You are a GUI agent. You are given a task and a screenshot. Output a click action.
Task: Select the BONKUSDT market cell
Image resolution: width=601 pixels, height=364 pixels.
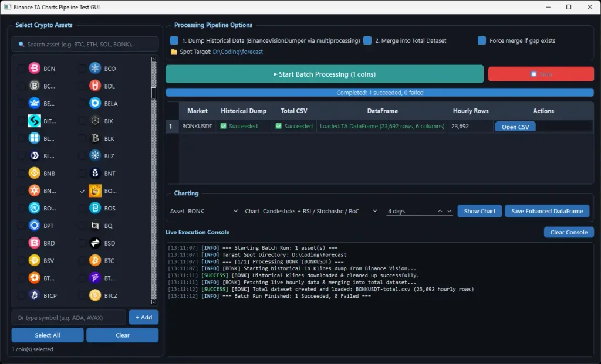[197, 126]
